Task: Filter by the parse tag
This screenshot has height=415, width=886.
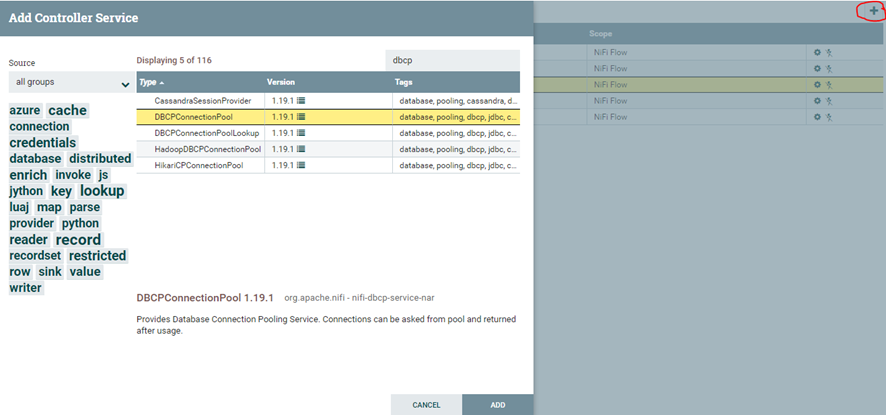Action: point(85,207)
